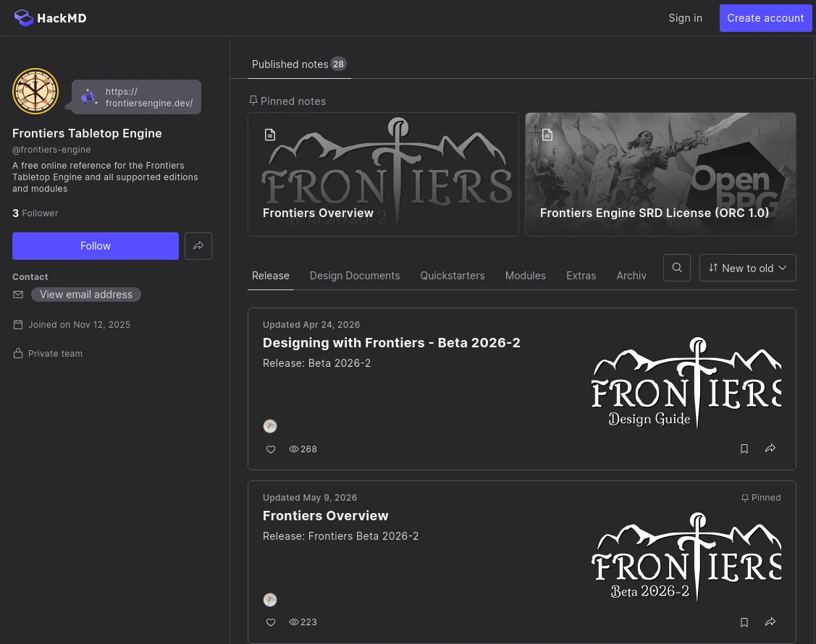Click the envelope icon under Contact
The image size is (816, 644).
(x=18, y=295)
